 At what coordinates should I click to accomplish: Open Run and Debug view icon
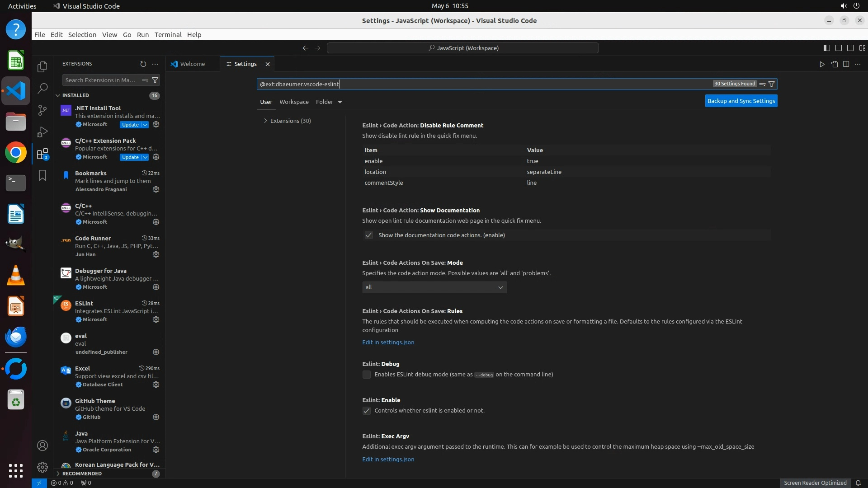[42, 132]
